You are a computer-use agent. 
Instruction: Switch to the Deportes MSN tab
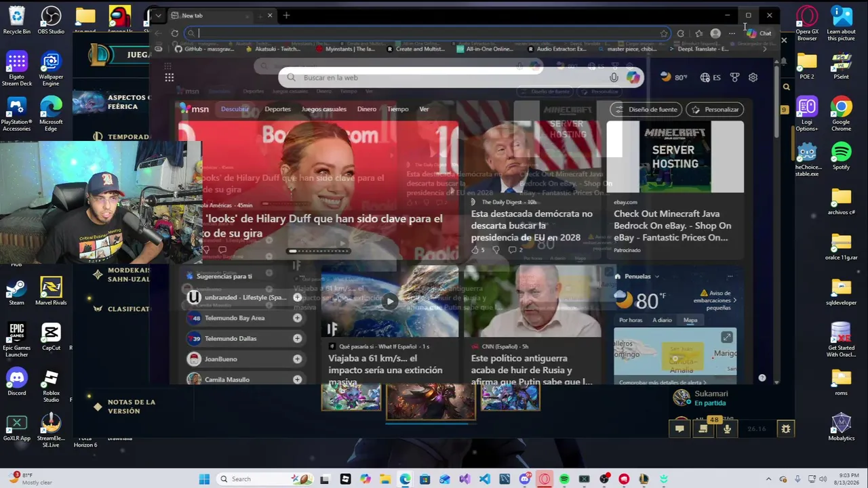(277, 109)
